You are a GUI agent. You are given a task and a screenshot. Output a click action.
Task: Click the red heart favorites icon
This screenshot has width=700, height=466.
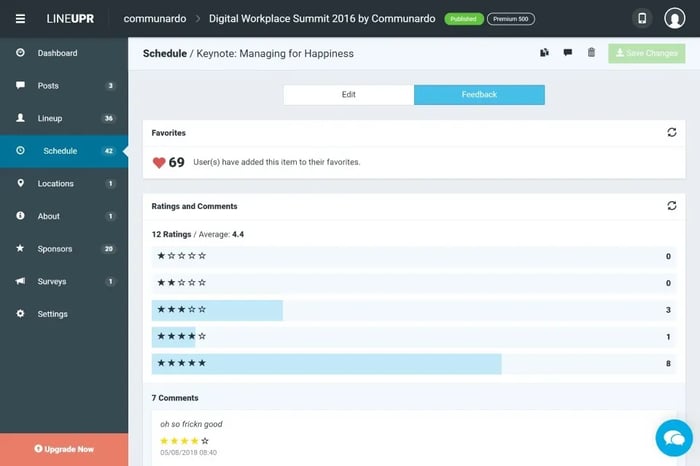pos(159,162)
